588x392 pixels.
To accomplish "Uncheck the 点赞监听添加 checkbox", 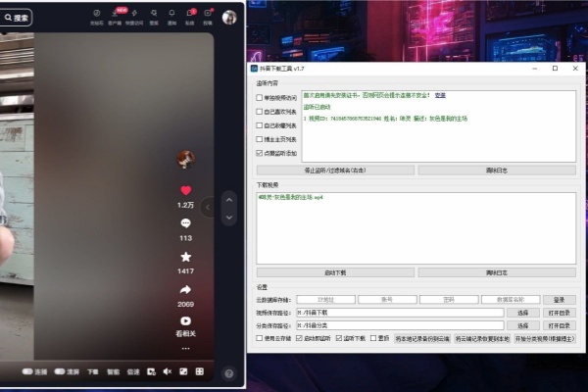I will (260, 152).
